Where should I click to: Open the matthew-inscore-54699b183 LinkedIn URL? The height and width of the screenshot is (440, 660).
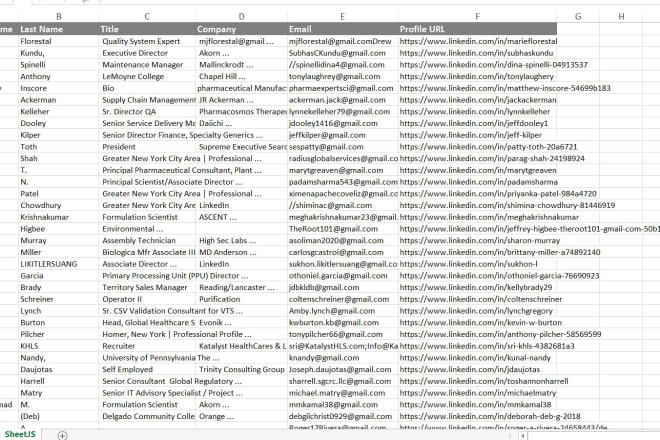(505, 88)
